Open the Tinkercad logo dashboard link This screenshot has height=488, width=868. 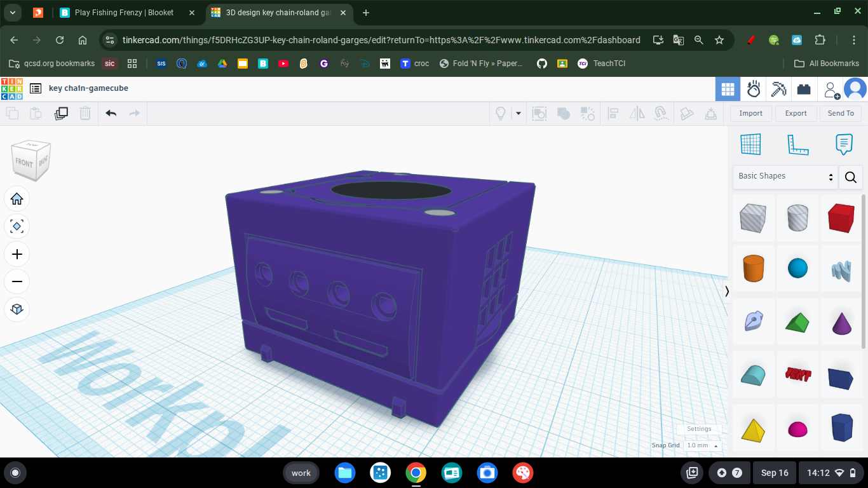tap(12, 88)
